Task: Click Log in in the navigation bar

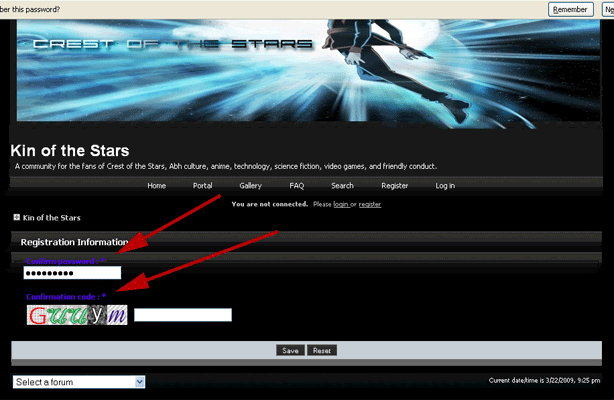Action: pos(445,186)
